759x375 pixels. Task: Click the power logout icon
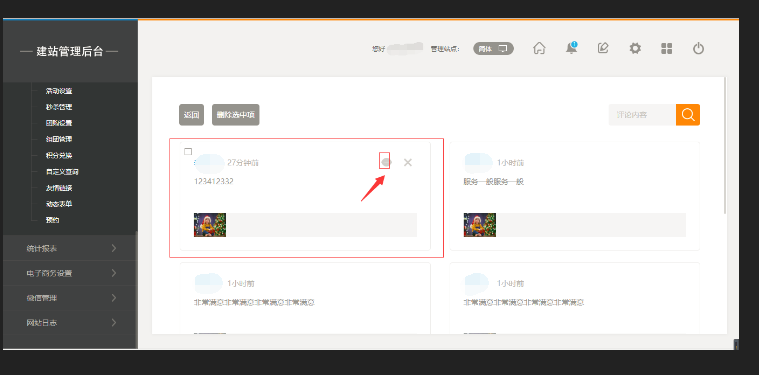(698, 48)
